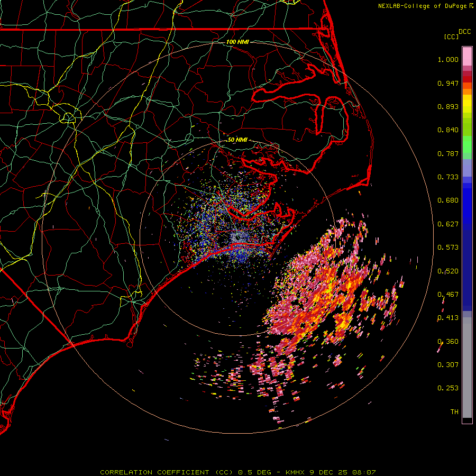
Task: Click the 50 NMI range ring label
Action: (237, 140)
